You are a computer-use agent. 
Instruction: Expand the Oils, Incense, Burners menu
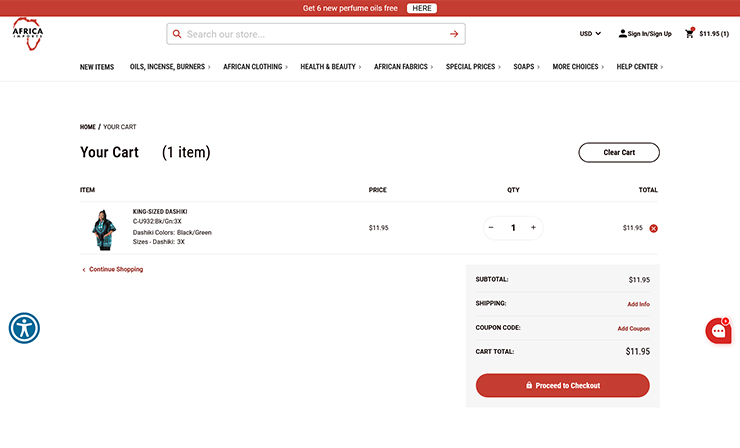[x=169, y=67]
